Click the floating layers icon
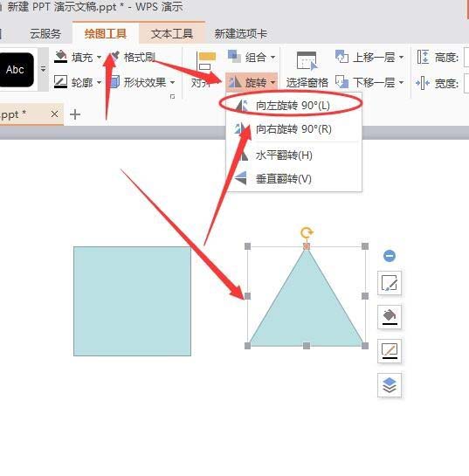Image resolution: width=469 pixels, height=476 pixels. [390, 385]
